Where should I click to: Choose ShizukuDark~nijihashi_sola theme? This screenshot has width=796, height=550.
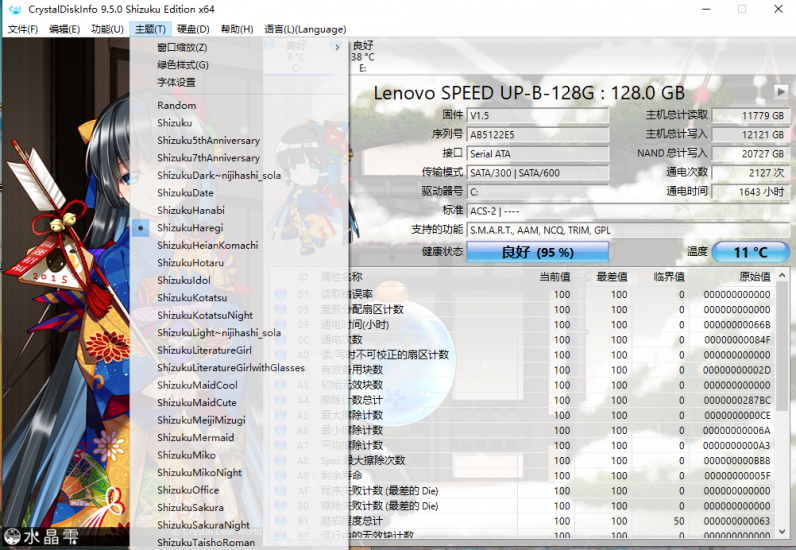pos(239,175)
